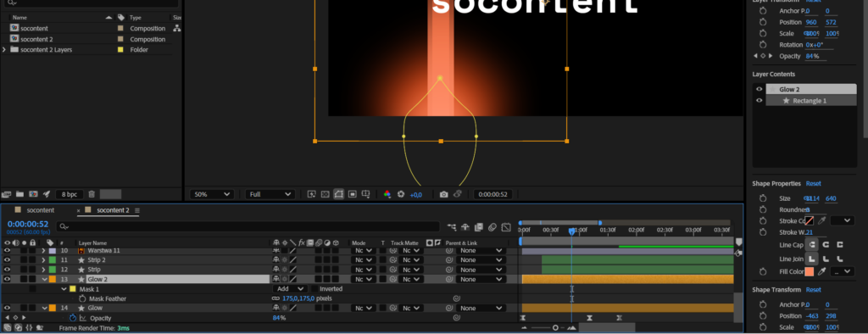
Task: Collapse the Glow 2 layer properties
Action: [44, 279]
